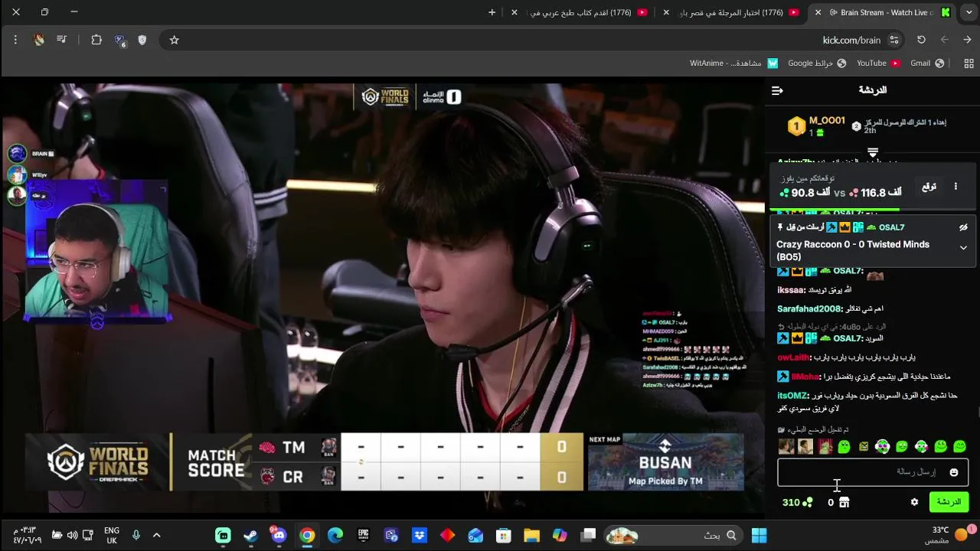The width and height of the screenshot is (980, 551).
Task: Open Windows Start menu
Action: pyautogui.click(x=759, y=536)
